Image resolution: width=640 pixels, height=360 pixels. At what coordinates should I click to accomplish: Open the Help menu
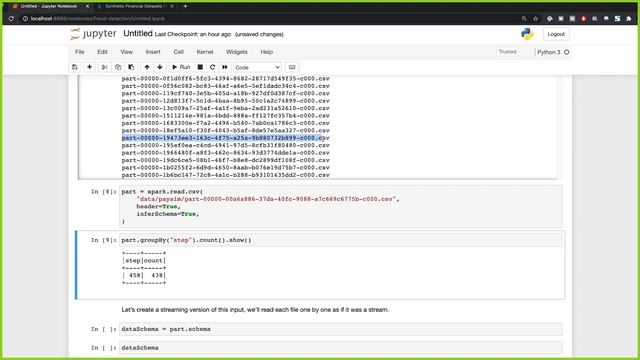pos(267,52)
